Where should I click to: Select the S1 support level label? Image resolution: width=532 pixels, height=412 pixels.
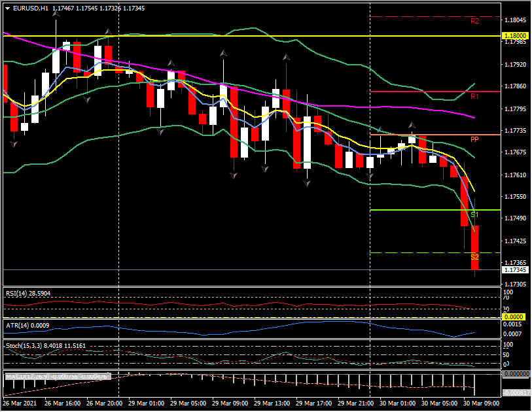(x=474, y=215)
